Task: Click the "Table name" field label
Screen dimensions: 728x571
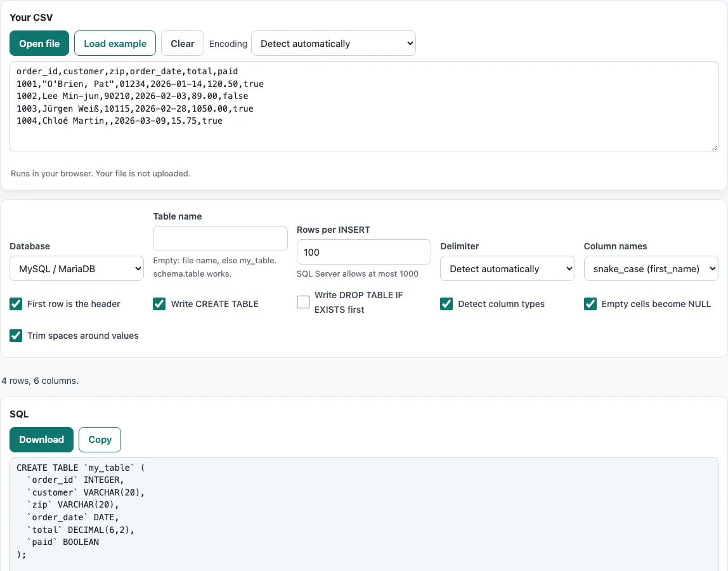Action: point(178,216)
